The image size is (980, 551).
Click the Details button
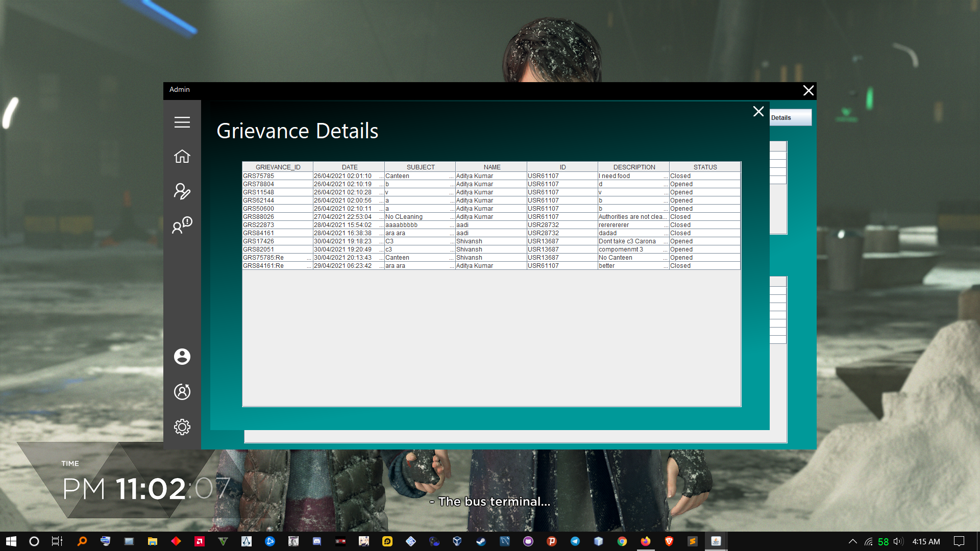point(790,117)
